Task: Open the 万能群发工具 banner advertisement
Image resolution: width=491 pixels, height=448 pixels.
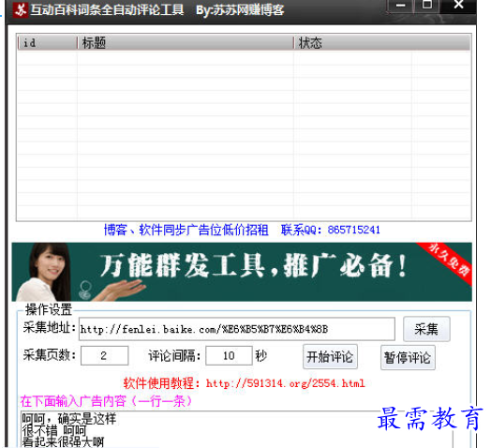Action: (x=242, y=272)
